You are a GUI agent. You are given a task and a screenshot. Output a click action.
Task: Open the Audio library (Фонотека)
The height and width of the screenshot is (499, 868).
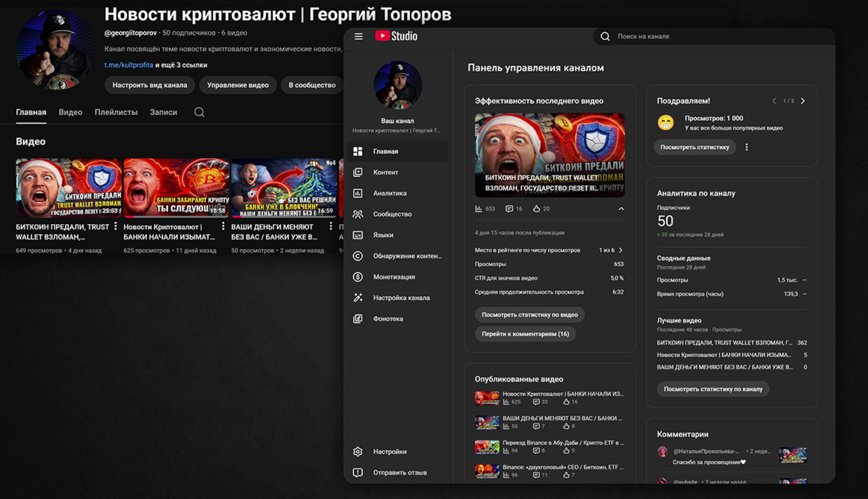tap(388, 318)
